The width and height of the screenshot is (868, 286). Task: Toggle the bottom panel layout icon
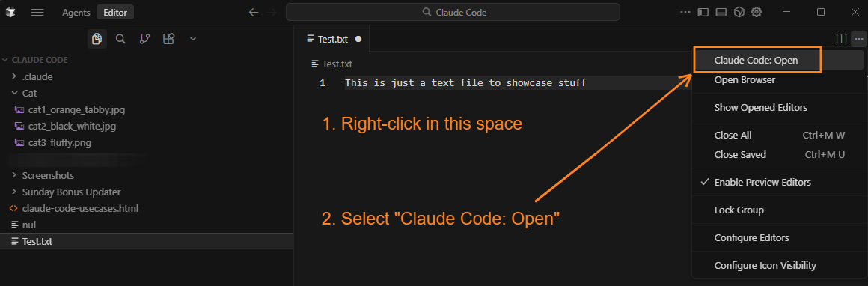pos(721,12)
